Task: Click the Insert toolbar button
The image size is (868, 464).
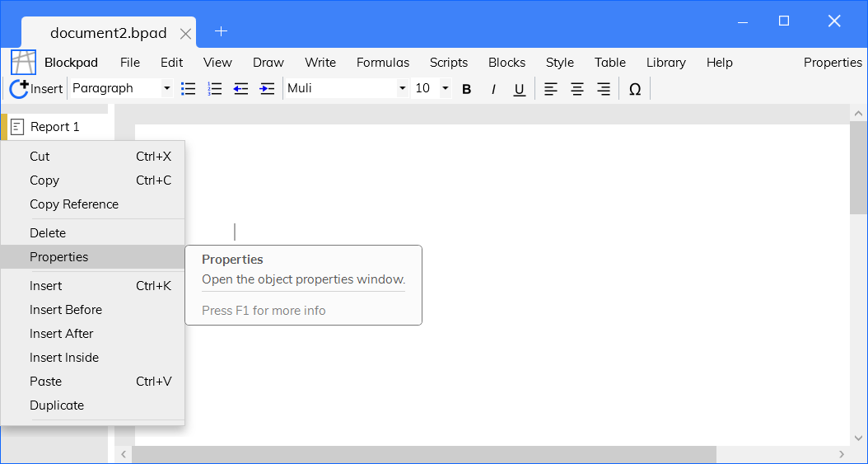Action: coord(36,88)
